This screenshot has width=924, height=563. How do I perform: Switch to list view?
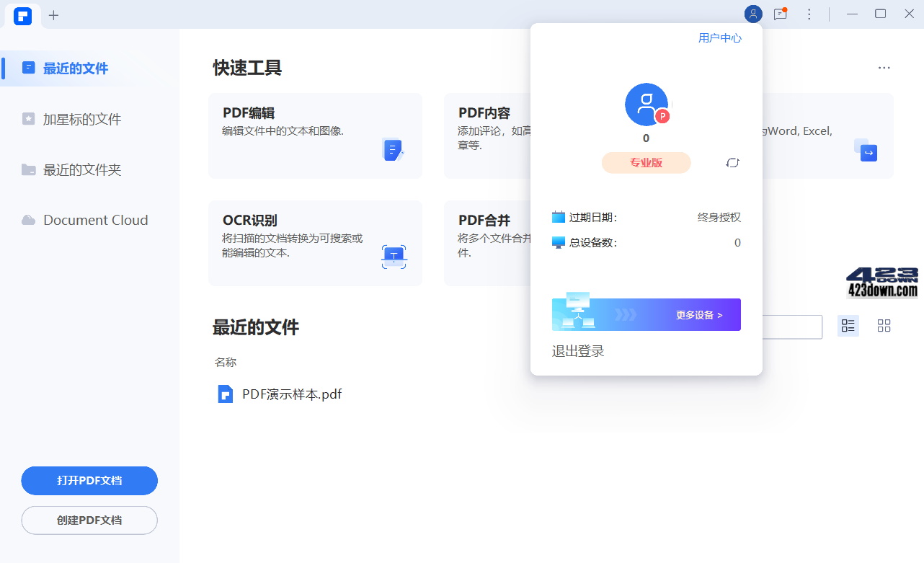(848, 326)
